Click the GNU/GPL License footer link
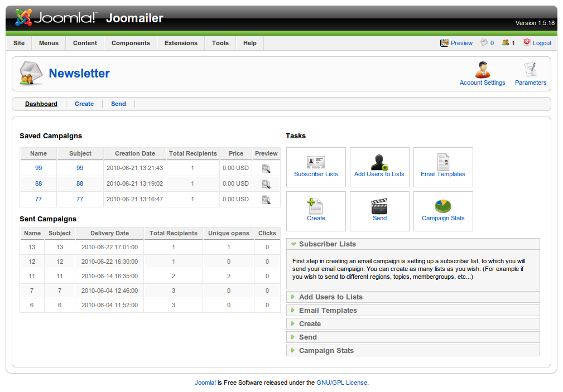This screenshot has height=392, width=563. (x=341, y=383)
